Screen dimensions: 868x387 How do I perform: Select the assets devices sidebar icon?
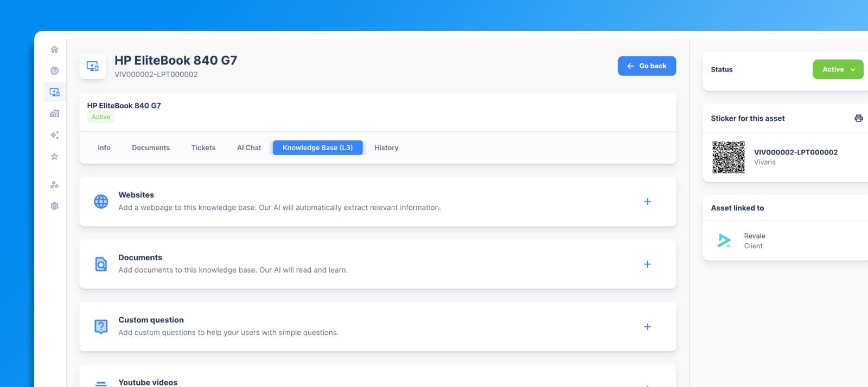click(x=54, y=92)
